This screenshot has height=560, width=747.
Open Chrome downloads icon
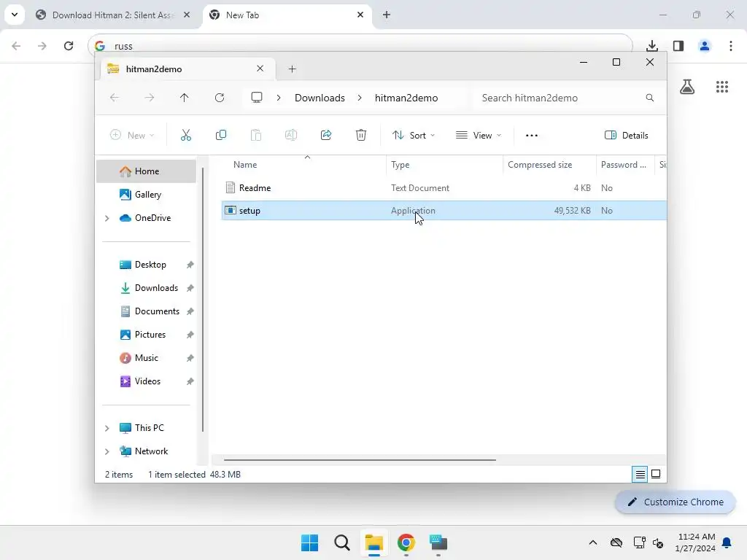(x=652, y=46)
